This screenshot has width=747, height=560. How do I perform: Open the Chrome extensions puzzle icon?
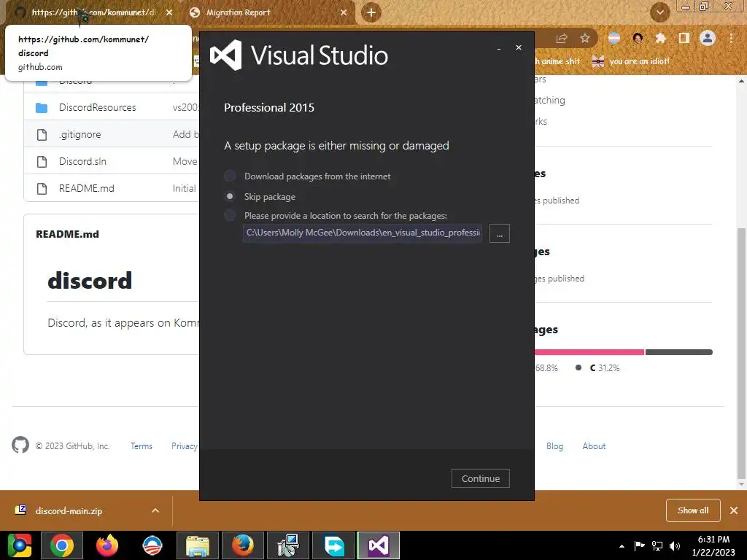660,38
